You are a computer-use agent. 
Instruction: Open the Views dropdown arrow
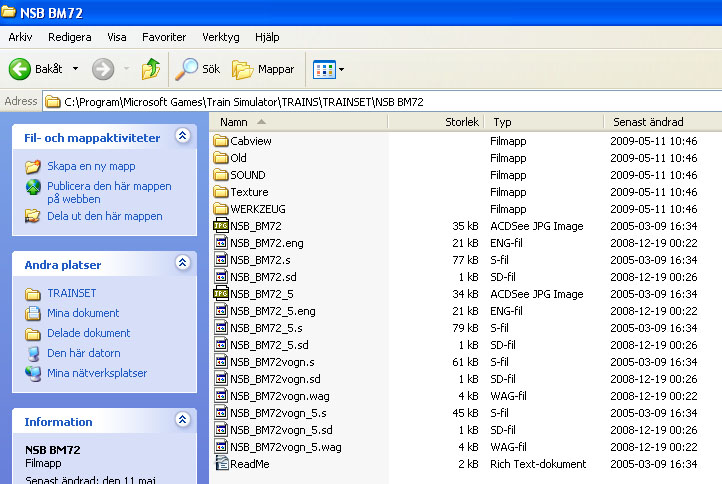[x=342, y=70]
